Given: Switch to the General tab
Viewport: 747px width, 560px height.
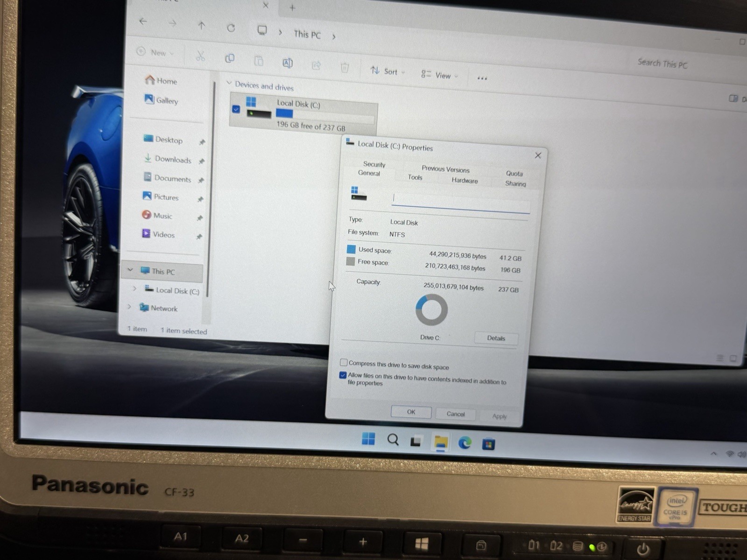Looking at the screenshot, I should coord(369,173).
